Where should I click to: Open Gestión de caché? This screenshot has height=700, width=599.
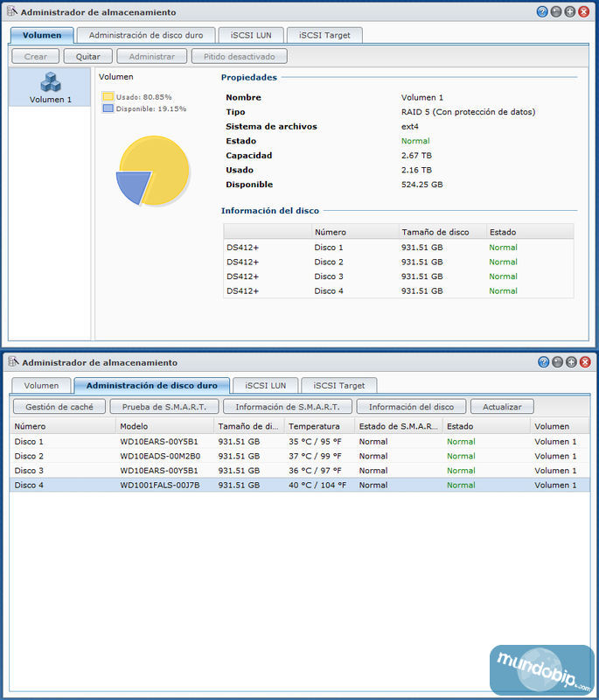[x=59, y=407]
